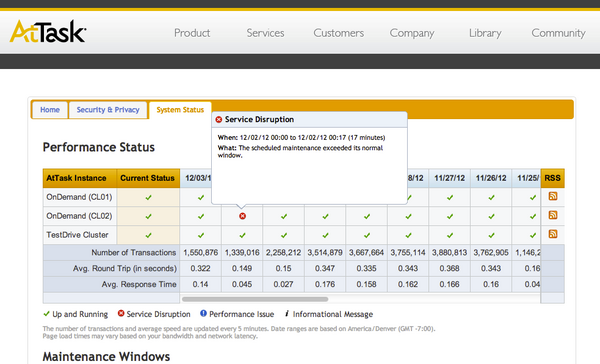Image resolution: width=600 pixels, height=364 pixels.
Task: Open the Library menu
Action: coord(485,33)
